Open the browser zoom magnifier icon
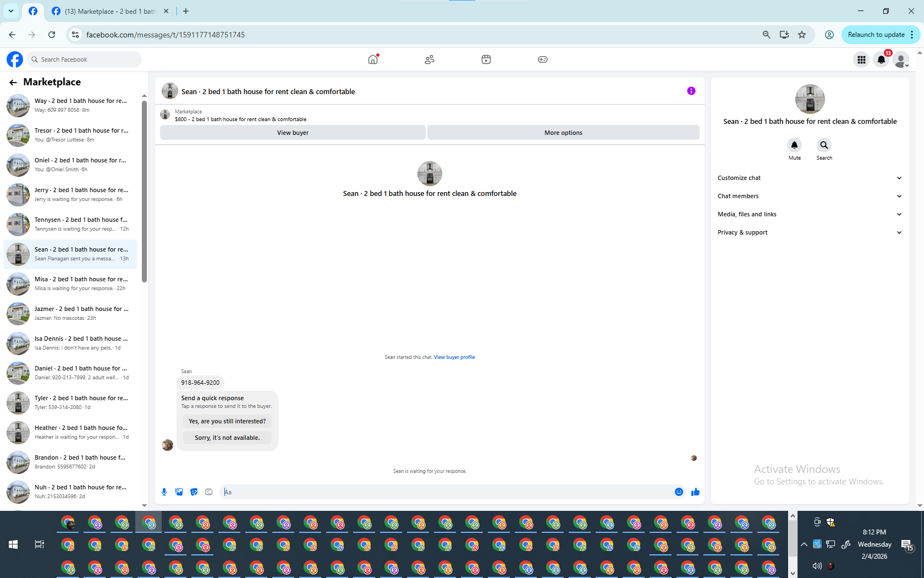The height and width of the screenshot is (578, 924). tap(766, 35)
